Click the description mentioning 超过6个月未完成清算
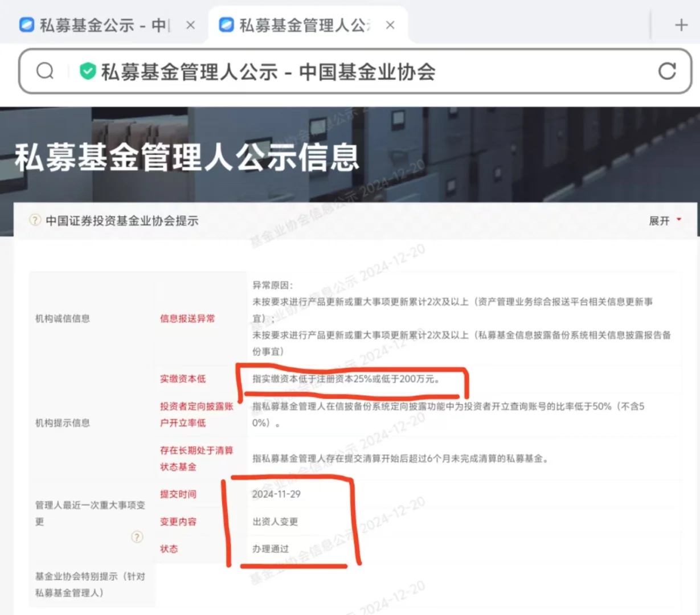Screen dimensions: 700x615 point(400,458)
